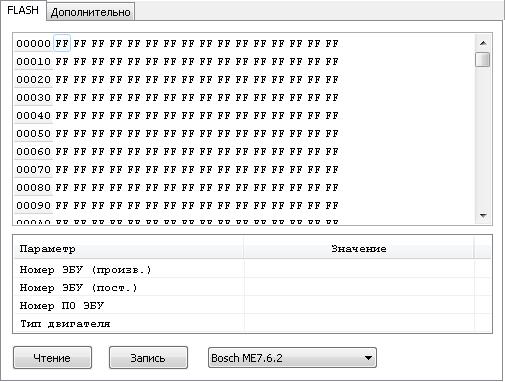The image size is (505, 382).
Task: Select first FF byte at address 00000
Action: pos(62,43)
